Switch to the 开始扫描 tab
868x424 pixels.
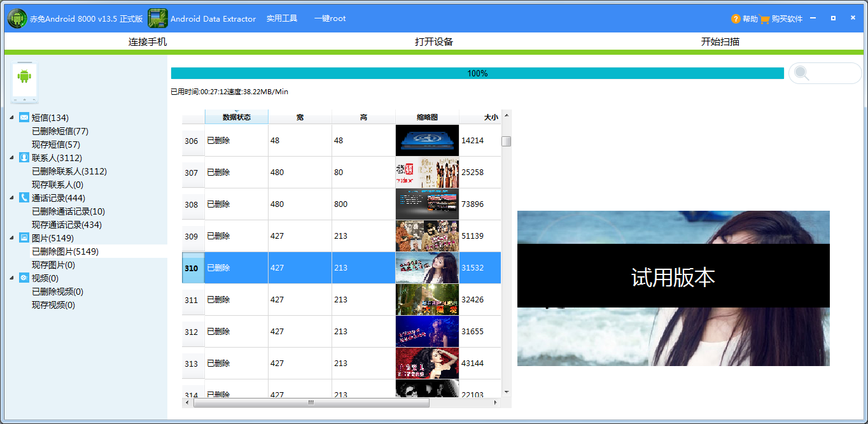coord(720,42)
